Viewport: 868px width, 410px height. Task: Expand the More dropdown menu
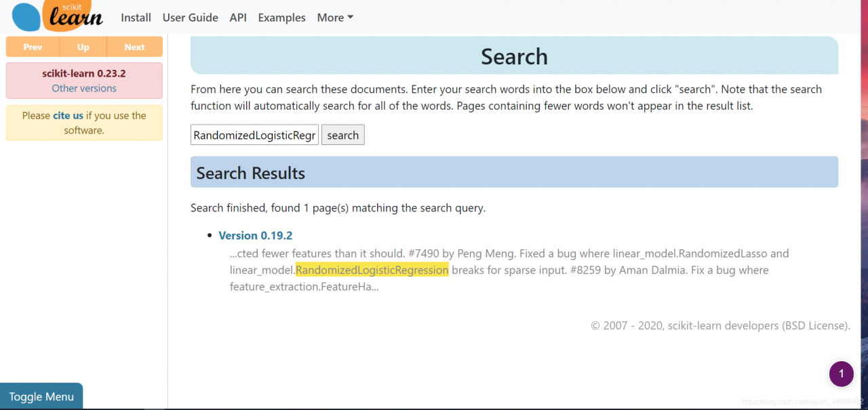(335, 18)
